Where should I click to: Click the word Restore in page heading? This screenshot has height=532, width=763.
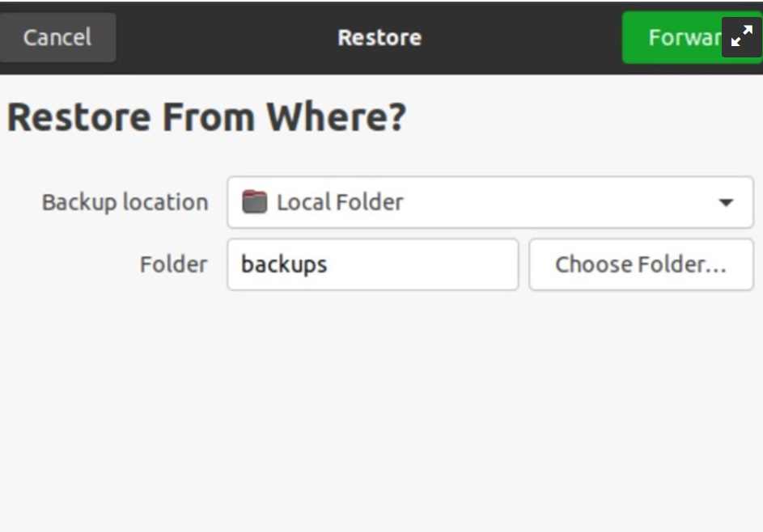(x=78, y=118)
